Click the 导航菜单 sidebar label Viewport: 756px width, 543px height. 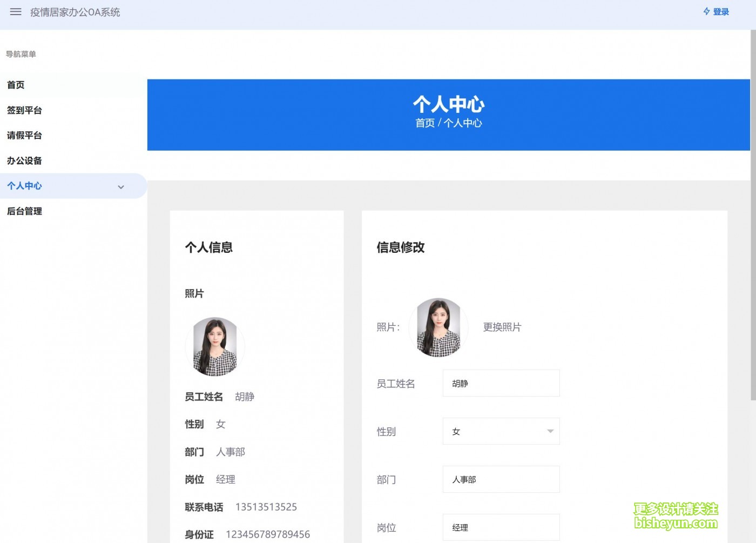coord(21,54)
